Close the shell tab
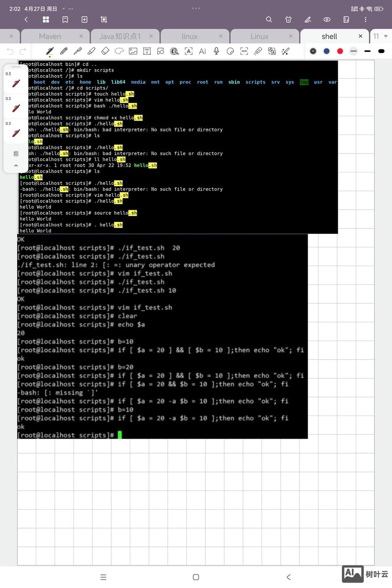The image size is (392, 588). point(361,36)
